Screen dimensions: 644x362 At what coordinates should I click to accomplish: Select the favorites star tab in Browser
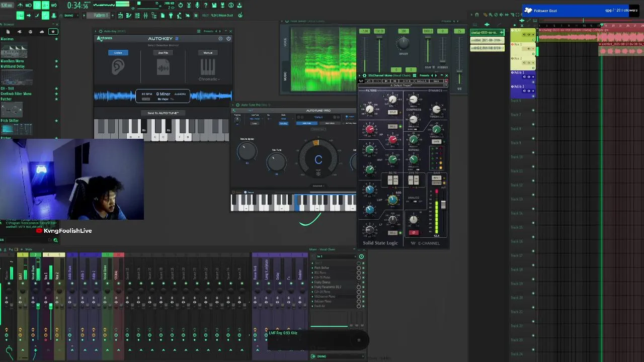[x=53, y=32]
